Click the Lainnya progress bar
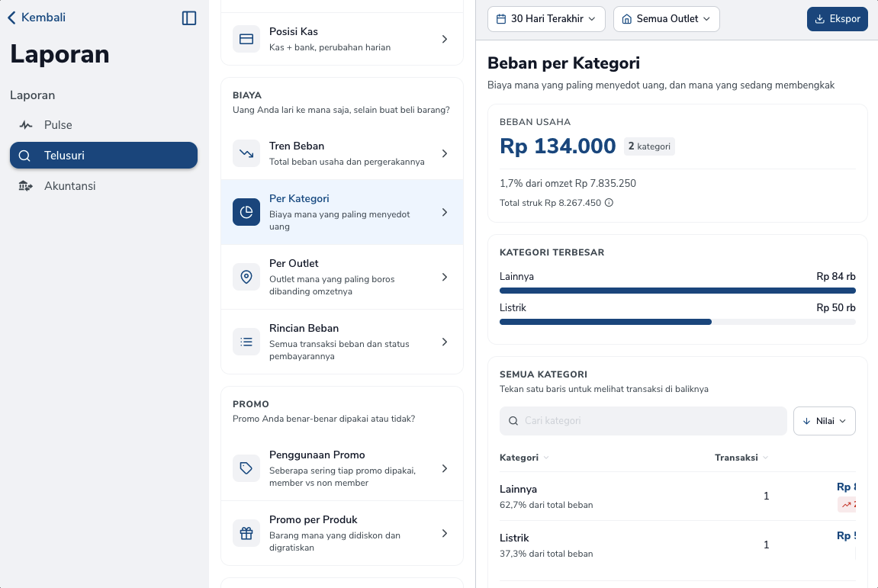The image size is (878, 588). (x=677, y=291)
